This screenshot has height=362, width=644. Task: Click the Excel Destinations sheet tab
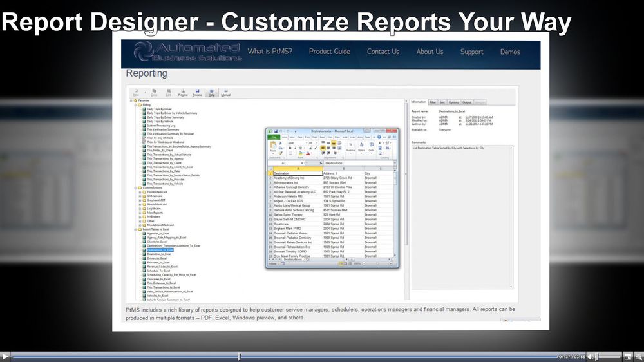[292, 260]
